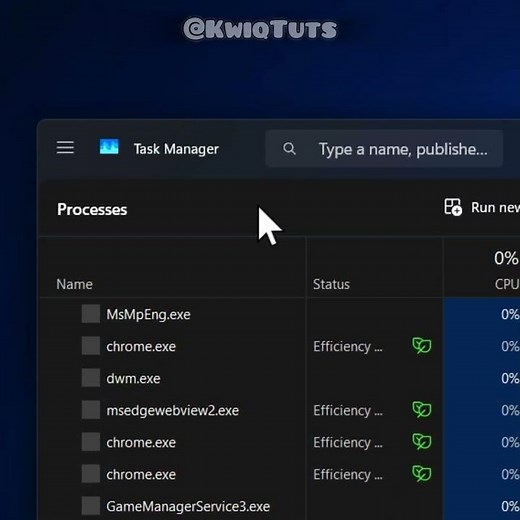
Task: Click the GameManagerService3.exe process icon
Action: 91,506
